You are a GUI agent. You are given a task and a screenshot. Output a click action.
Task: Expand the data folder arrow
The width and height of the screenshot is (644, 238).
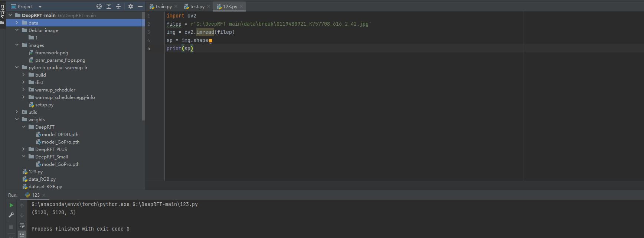(17, 23)
